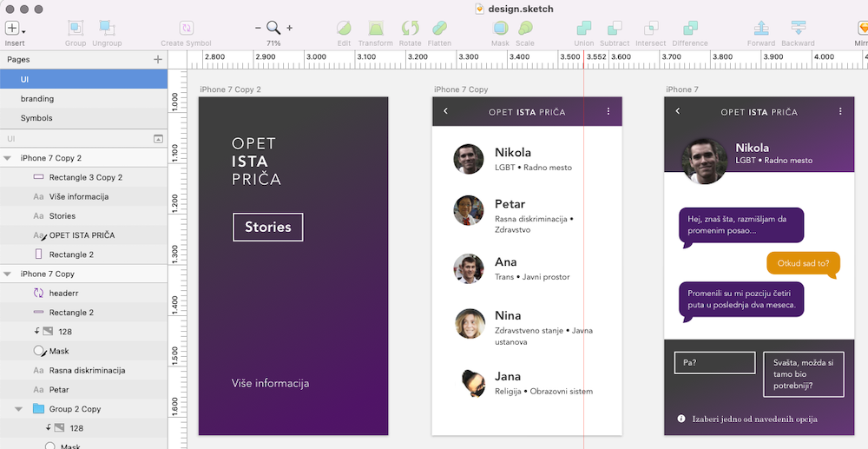The height and width of the screenshot is (449, 868).
Task: Click Nikola's large profile photo in chat
Action: point(704,162)
